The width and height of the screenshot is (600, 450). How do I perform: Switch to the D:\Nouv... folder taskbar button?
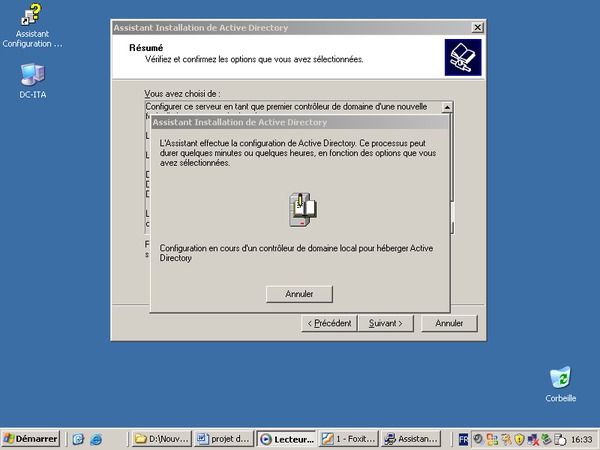tap(162, 439)
